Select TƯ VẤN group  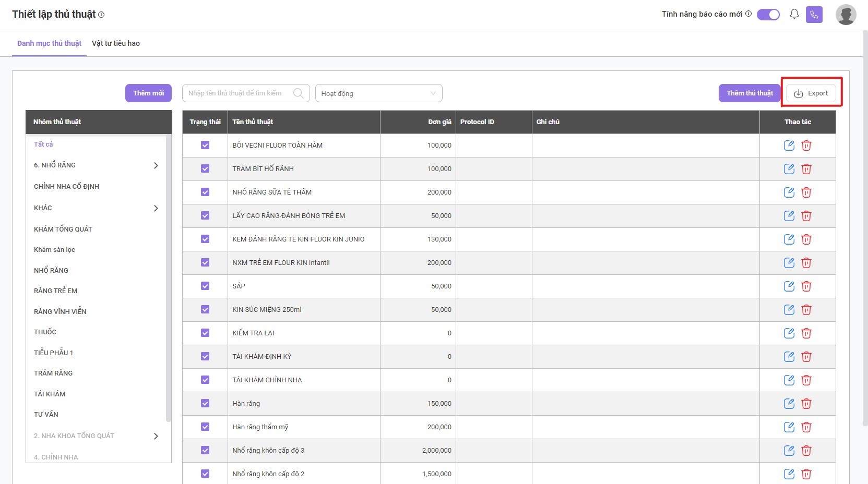(46, 415)
